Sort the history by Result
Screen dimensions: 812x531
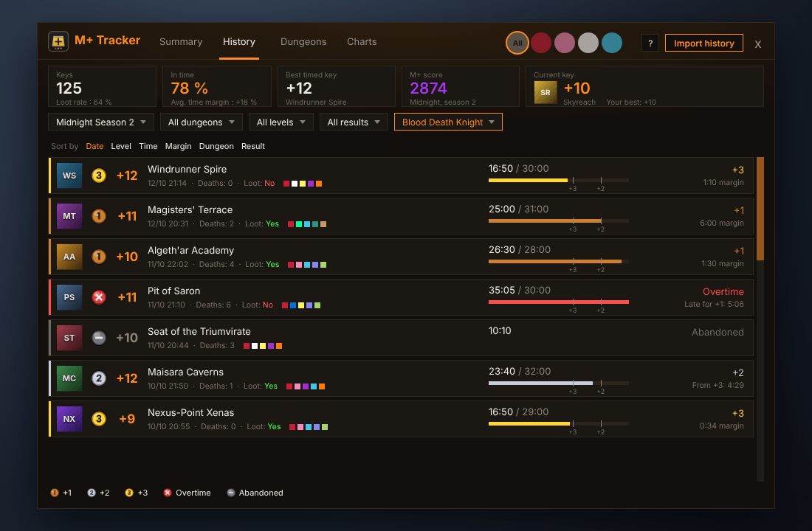(x=253, y=147)
